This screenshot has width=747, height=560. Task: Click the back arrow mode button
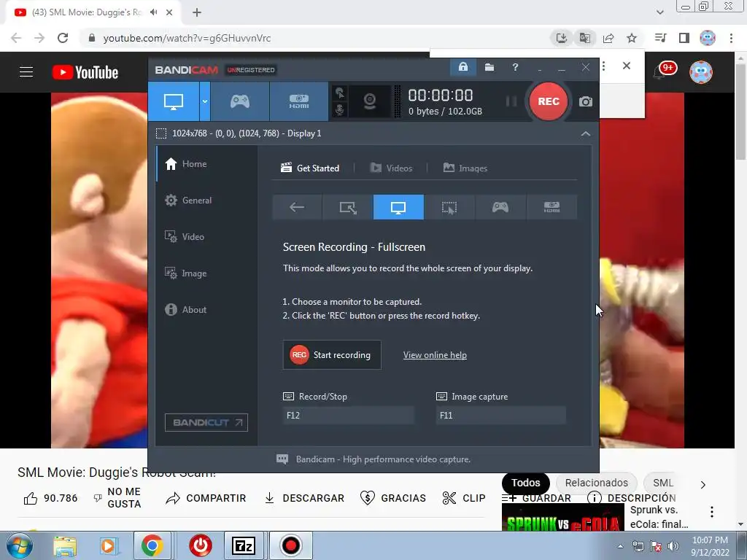297,207
